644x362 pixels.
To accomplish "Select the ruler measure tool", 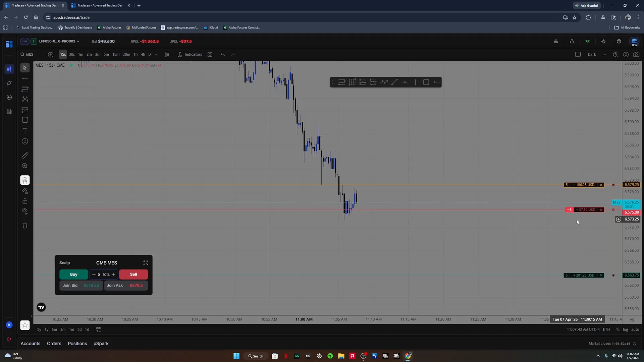I will coord(25,155).
